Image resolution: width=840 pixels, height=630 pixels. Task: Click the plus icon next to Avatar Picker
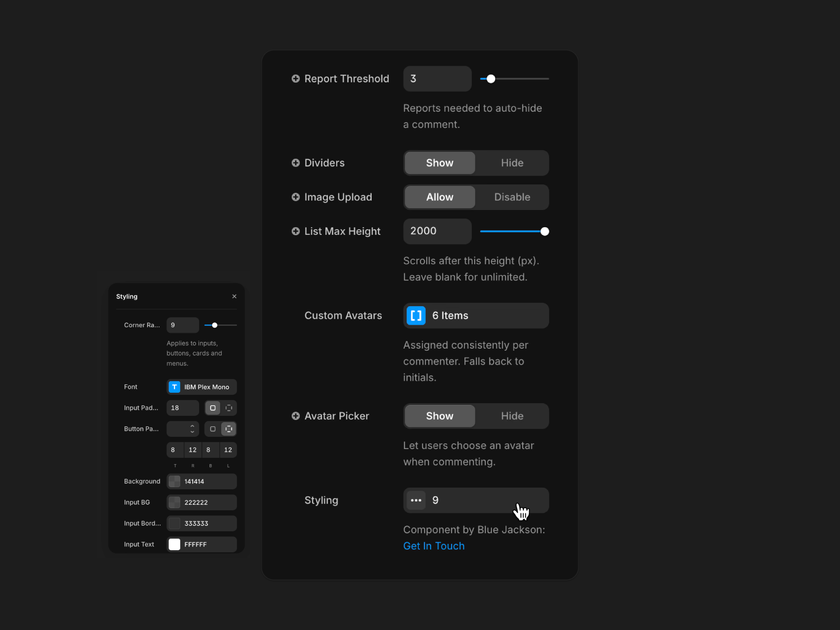296,416
